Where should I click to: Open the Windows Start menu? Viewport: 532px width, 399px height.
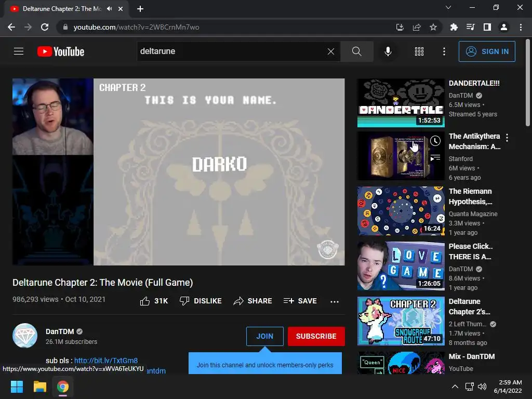point(17,387)
